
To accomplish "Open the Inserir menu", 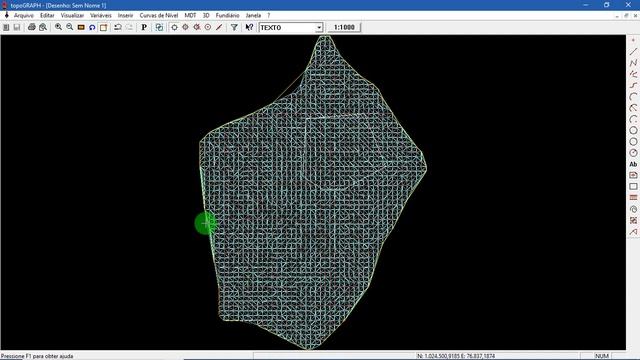I will point(125,16).
